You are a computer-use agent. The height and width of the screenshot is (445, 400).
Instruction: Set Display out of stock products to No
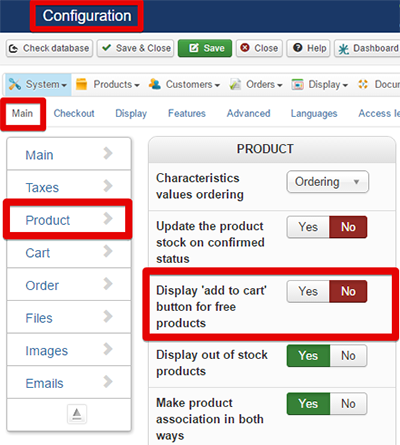pyautogui.click(x=348, y=356)
